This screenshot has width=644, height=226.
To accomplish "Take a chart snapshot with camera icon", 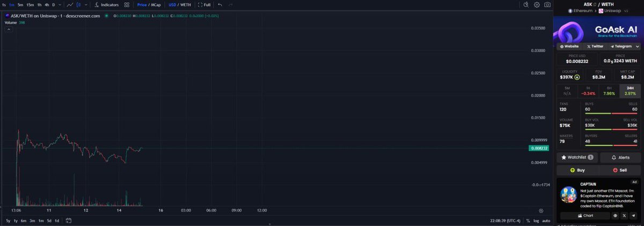I will click(547, 5).
